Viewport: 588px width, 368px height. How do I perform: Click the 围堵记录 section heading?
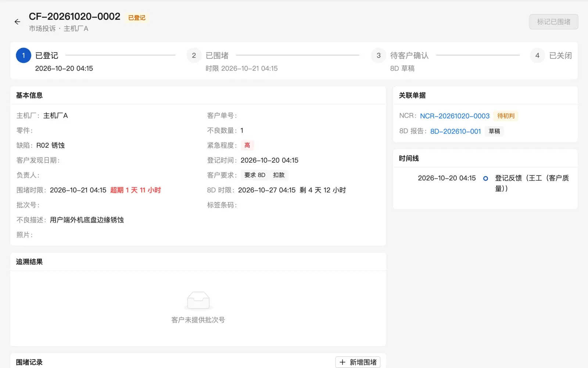coord(29,362)
